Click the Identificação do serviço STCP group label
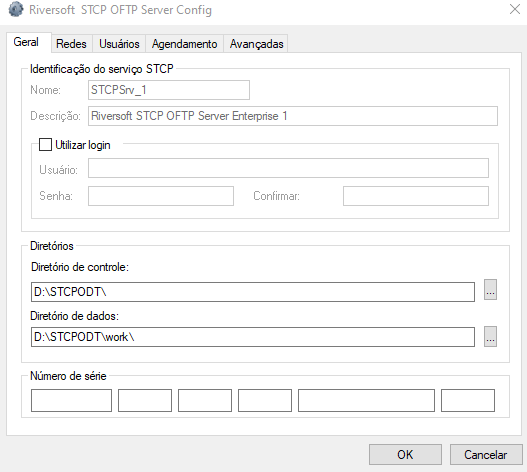This screenshot has height=472, width=527. click(102, 69)
